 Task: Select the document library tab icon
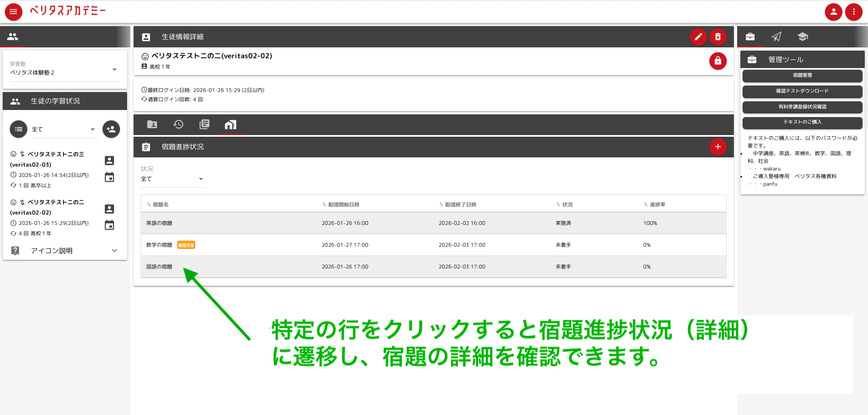[x=204, y=125]
